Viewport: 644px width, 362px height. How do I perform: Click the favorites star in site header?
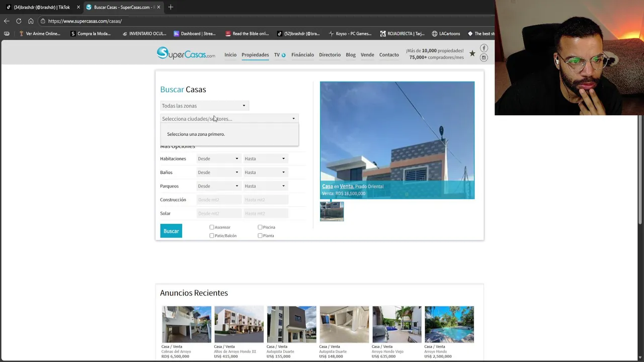[472, 53]
